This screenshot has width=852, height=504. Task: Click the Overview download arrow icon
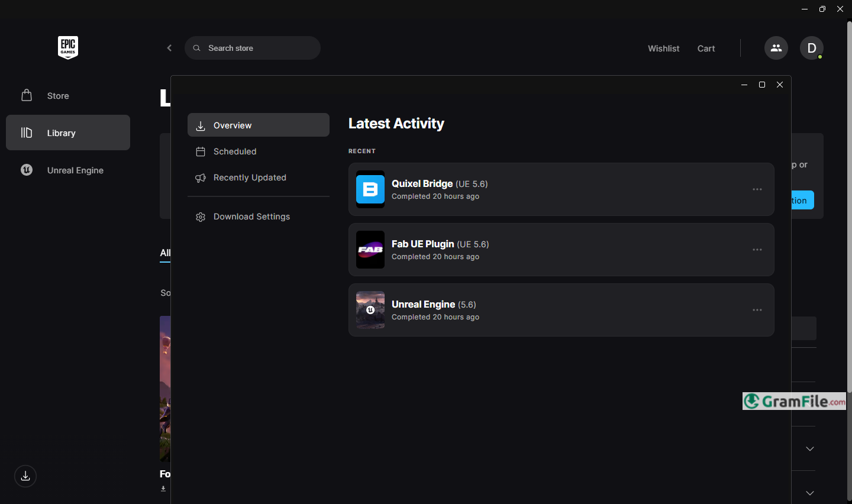pos(201,125)
